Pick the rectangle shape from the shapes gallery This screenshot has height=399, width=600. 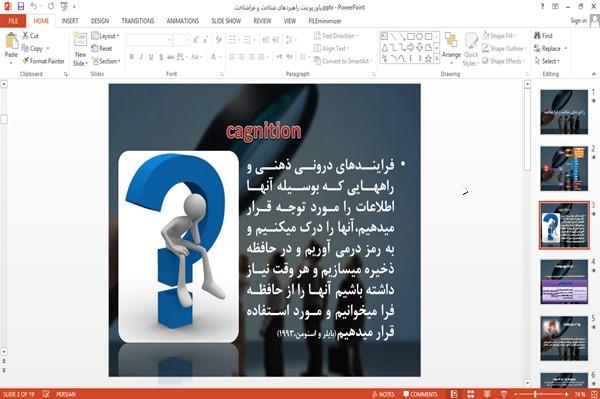coord(411,36)
